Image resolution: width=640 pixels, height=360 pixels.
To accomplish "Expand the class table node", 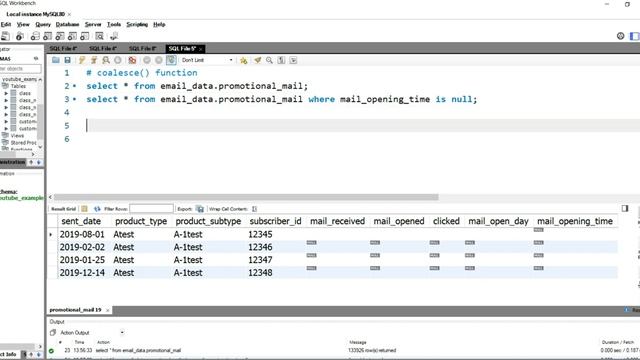I will coord(6,93).
